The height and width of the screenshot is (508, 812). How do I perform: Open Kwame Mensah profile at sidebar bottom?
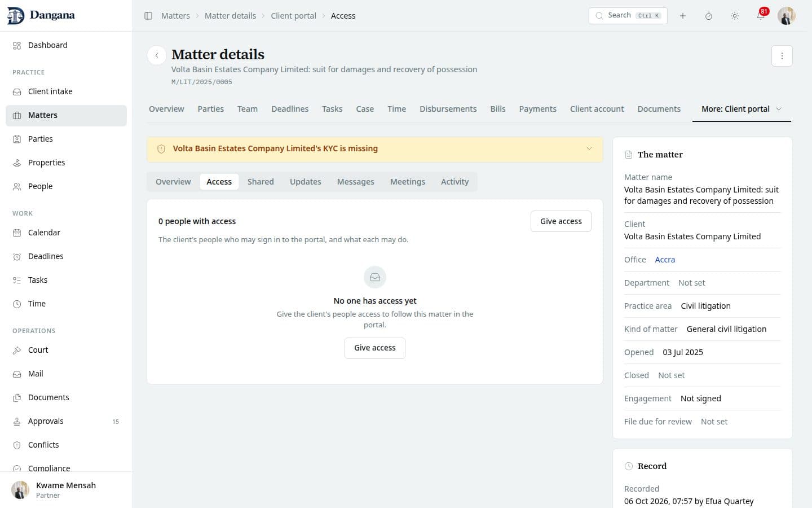pyautogui.click(x=66, y=490)
